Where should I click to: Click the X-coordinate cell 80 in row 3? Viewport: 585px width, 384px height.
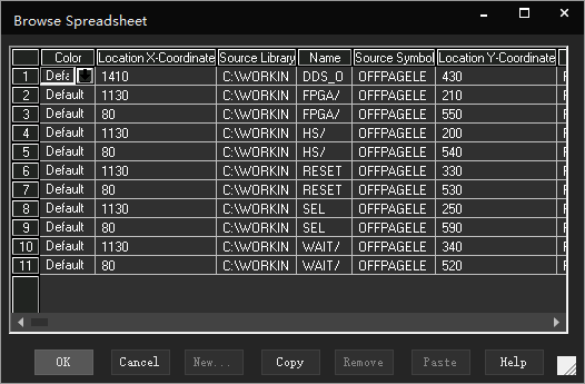coord(156,114)
